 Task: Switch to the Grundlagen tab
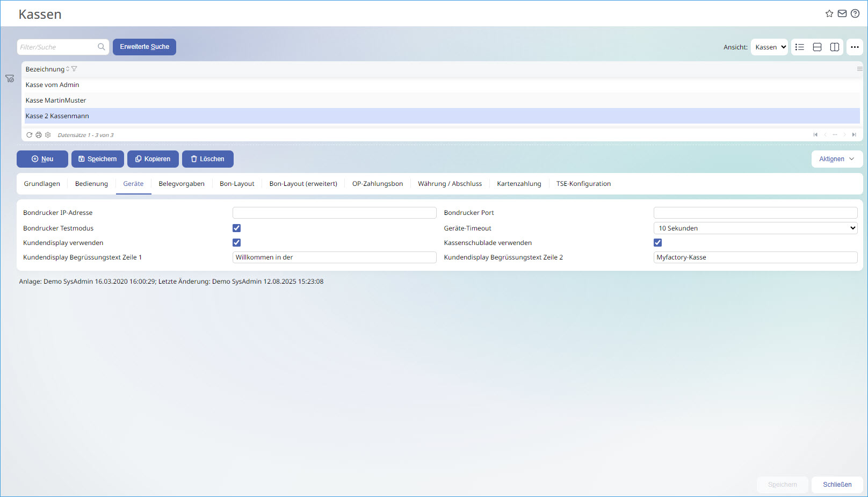click(42, 184)
